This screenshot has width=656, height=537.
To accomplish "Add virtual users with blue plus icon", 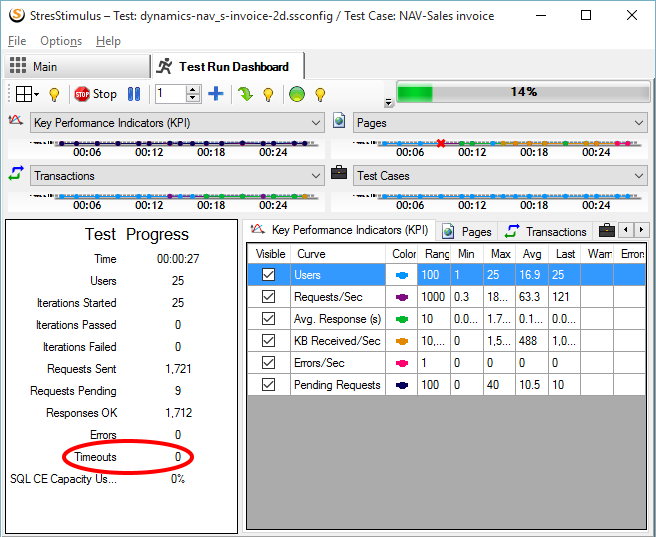I will click(216, 94).
